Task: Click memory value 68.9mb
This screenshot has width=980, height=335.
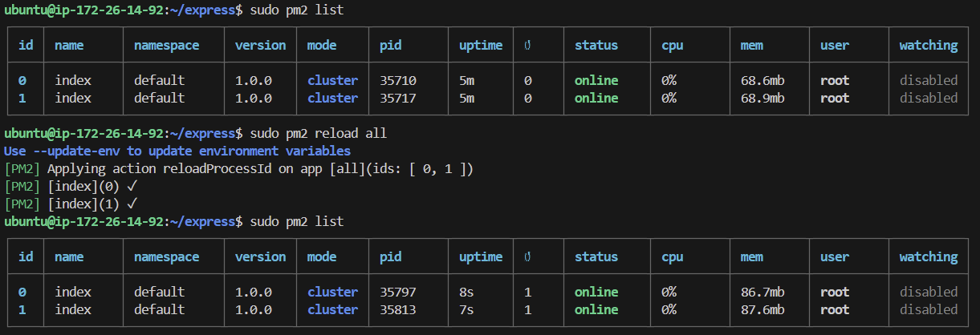Action: pos(763,98)
